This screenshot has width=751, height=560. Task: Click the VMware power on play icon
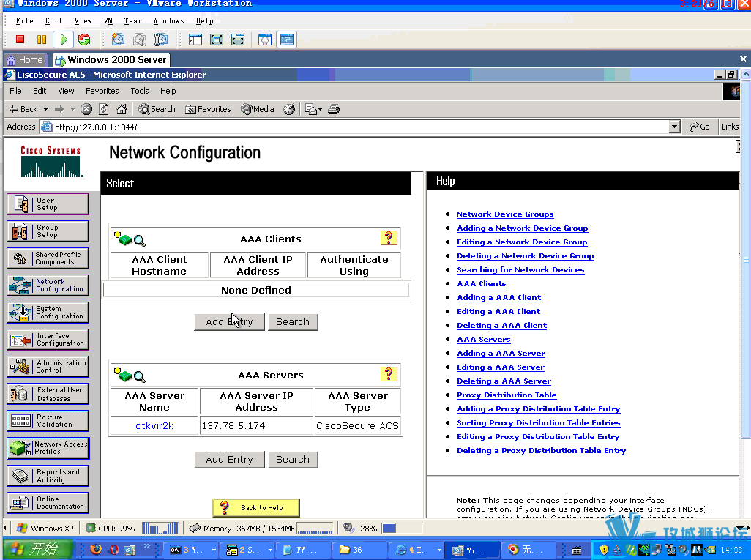point(63,40)
